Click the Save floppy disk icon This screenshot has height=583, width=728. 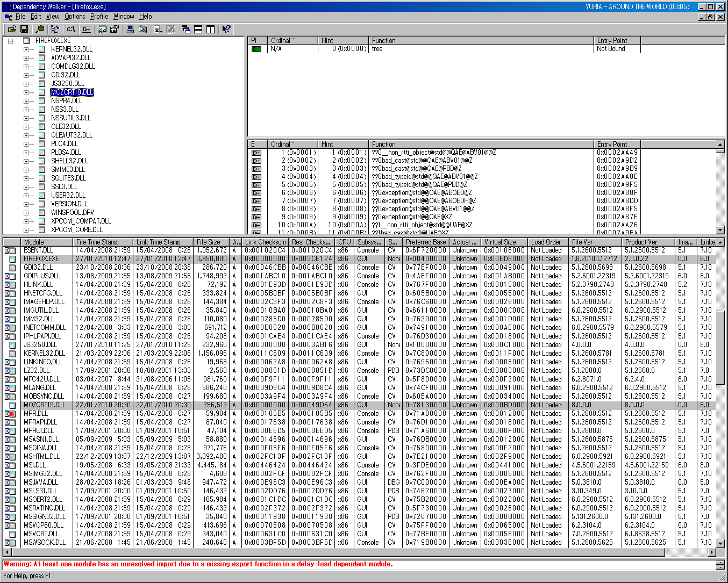point(24,29)
